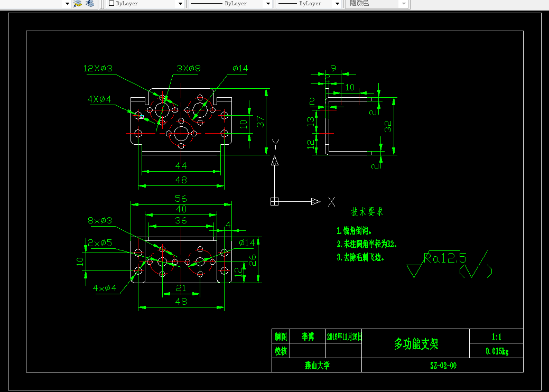Image resolution: width=549 pixels, height=392 pixels.
Task: Click the 0.015kg weight cell
Action: [x=497, y=351]
